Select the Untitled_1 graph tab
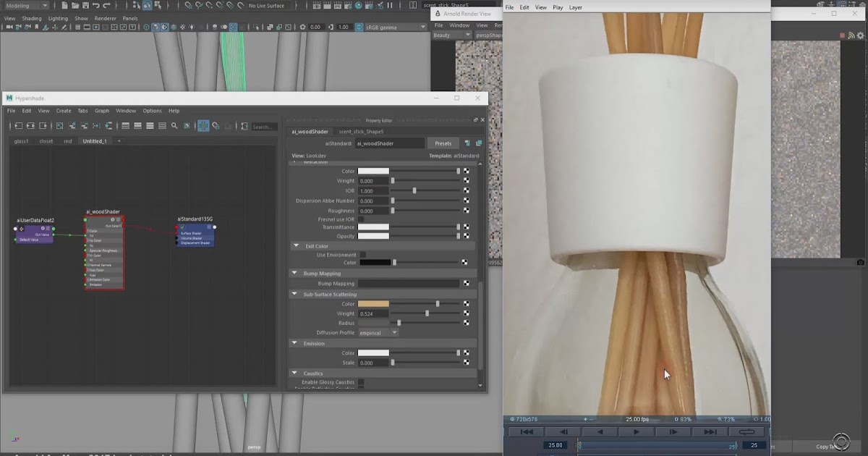This screenshot has width=868, height=456. pyautogui.click(x=95, y=141)
